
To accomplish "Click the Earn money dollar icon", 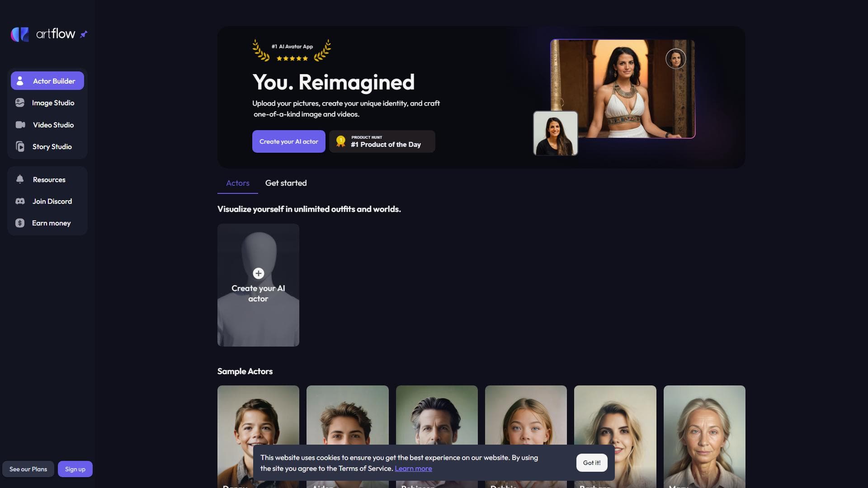I will 20,223.
